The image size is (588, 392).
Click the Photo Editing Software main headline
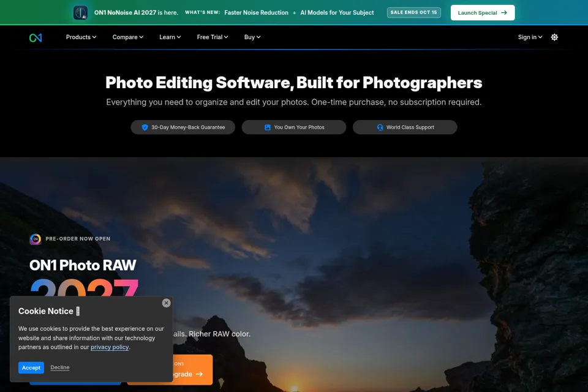(293, 83)
